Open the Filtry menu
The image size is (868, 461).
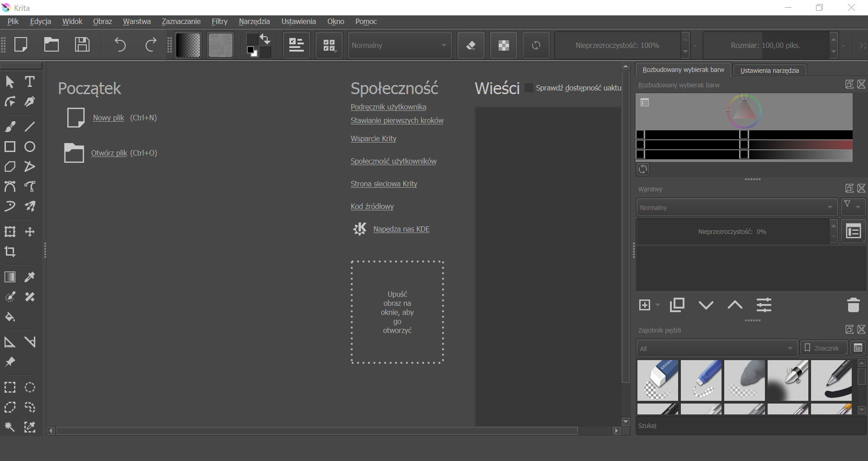click(x=219, y=21)
